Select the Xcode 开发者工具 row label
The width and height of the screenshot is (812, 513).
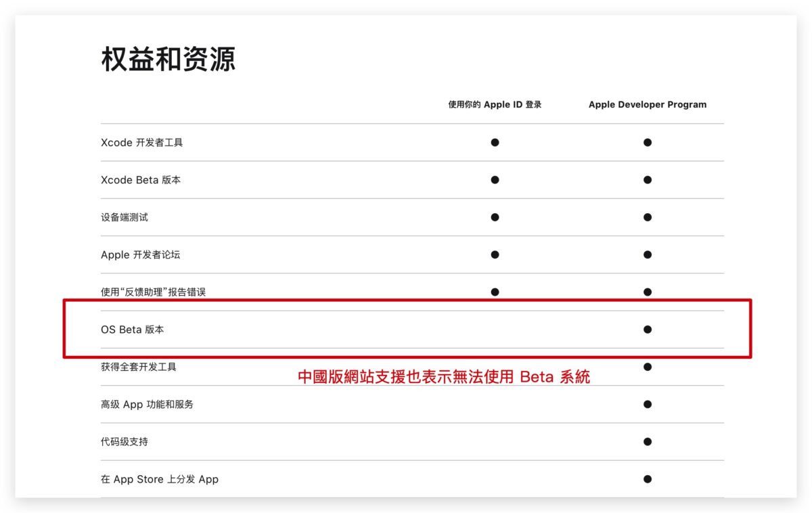142,143
